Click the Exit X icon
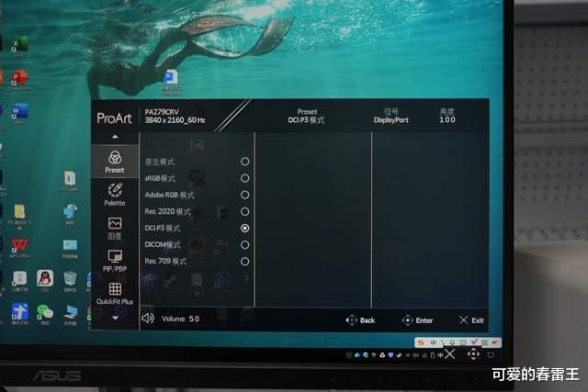Viewport: 588px width, 392px height. click(463, 319)
